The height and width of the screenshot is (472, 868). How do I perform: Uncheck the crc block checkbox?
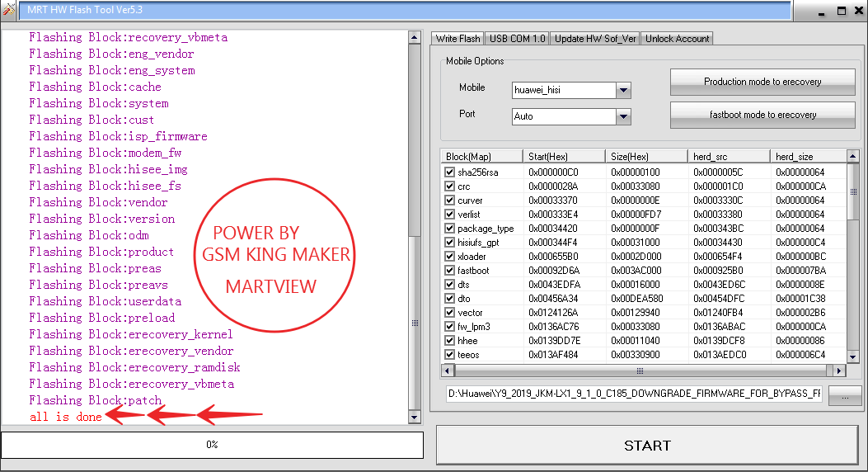pyautogui.click(x=449, y=186)
